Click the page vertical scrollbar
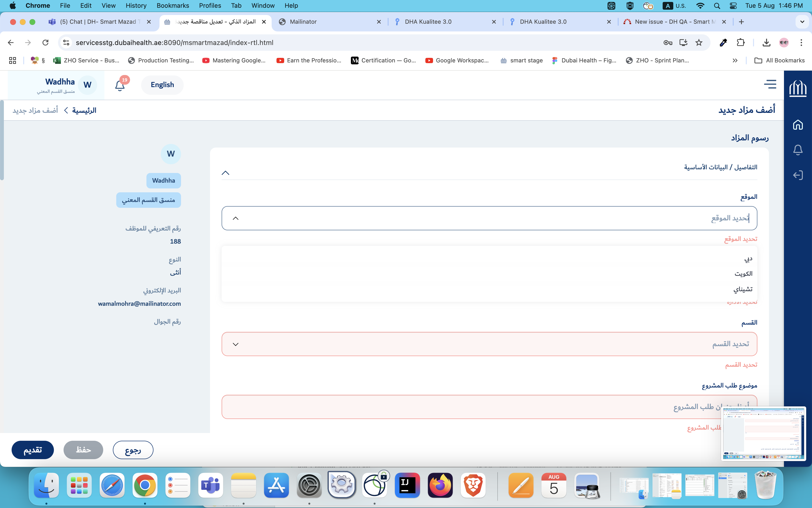 (2, 141)
